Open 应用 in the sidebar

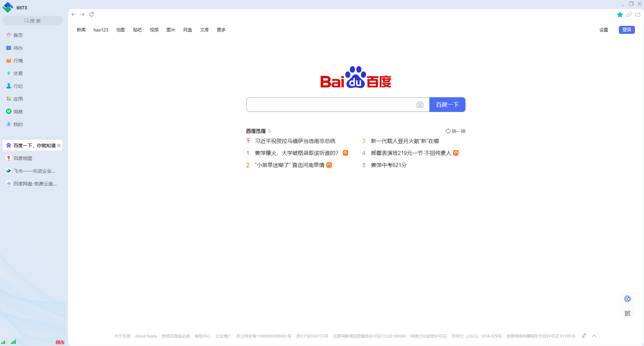(33, 99)
